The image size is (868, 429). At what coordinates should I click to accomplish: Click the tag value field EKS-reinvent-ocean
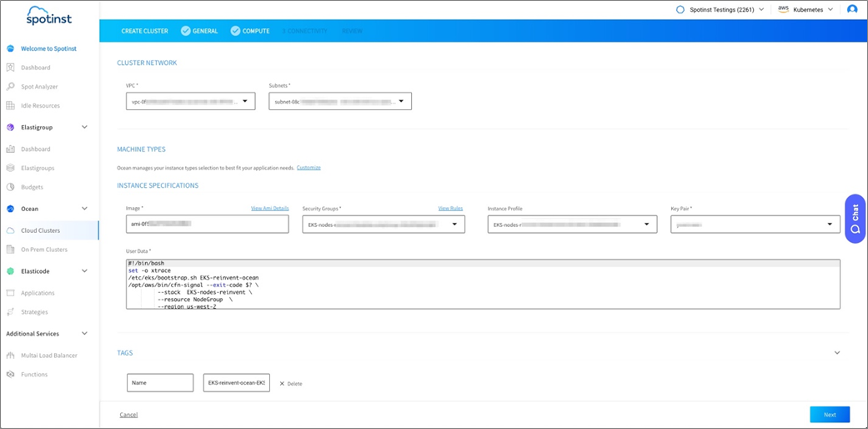click(236, 382)
